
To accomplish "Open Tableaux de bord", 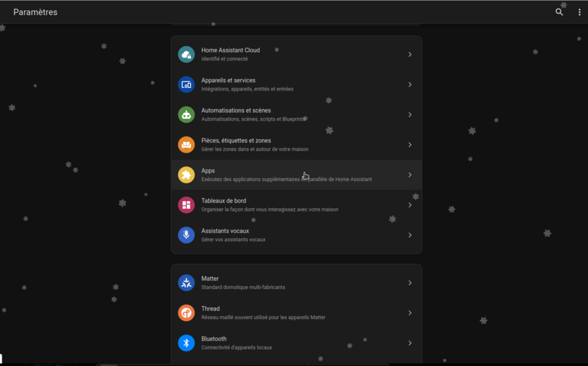I will pos(296,205).
